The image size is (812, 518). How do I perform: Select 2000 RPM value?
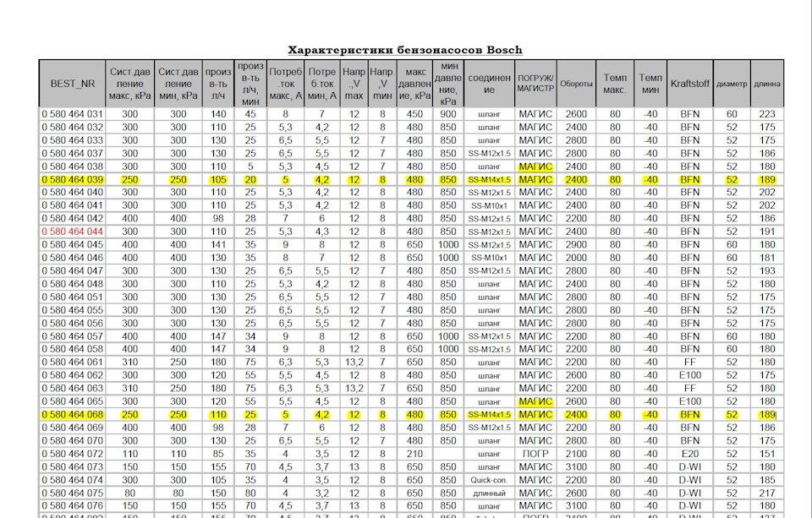576,258
